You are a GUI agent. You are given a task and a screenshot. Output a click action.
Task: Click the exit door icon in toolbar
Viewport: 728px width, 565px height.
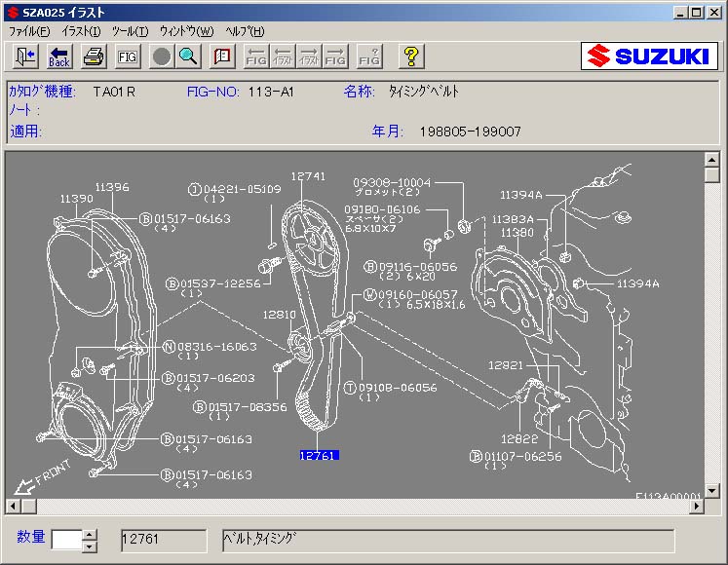pyautogui.click(x=26, y=56)
